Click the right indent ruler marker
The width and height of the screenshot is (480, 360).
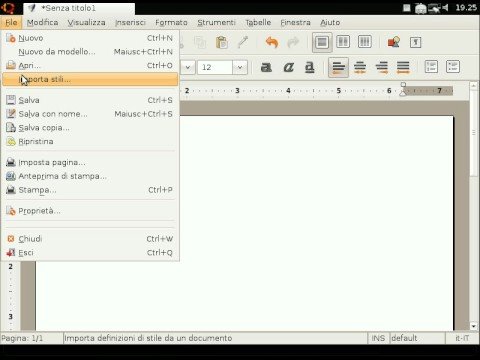[x=403, y=90]
